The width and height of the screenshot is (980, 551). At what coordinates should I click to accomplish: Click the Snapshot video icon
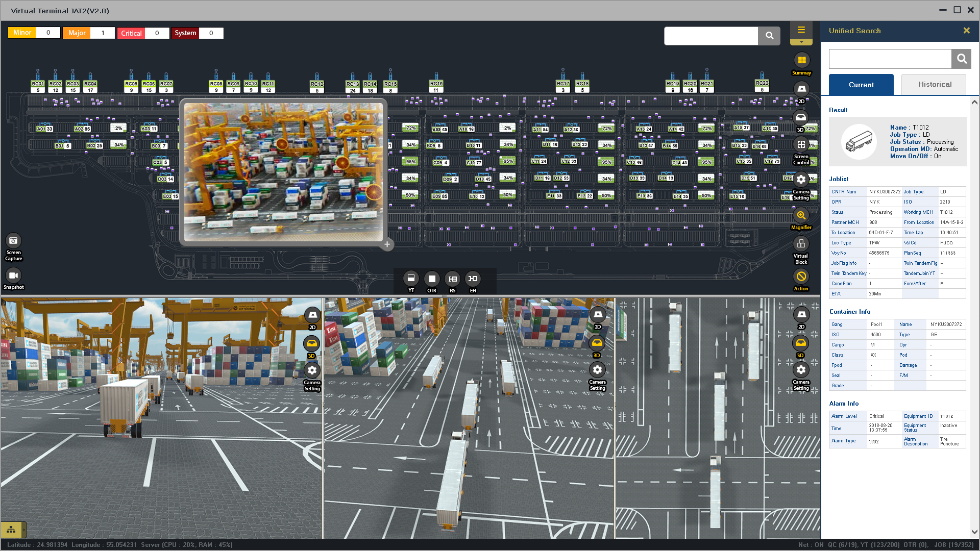point(14,275)
